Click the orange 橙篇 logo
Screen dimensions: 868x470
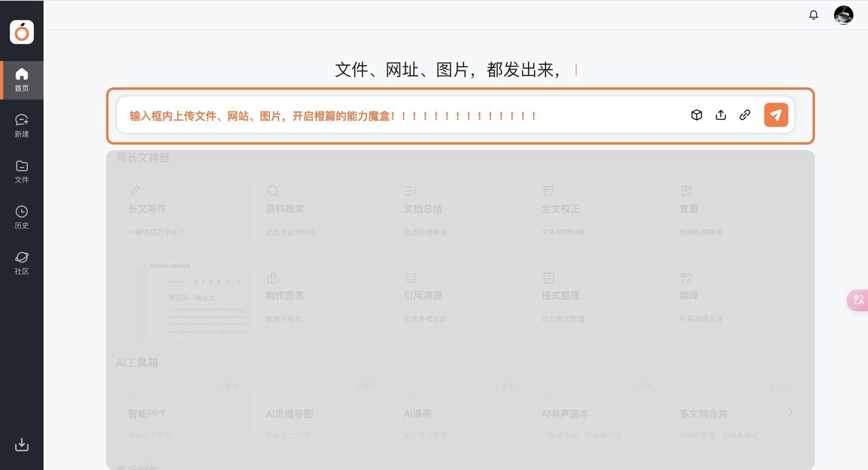tap(22, 32)
